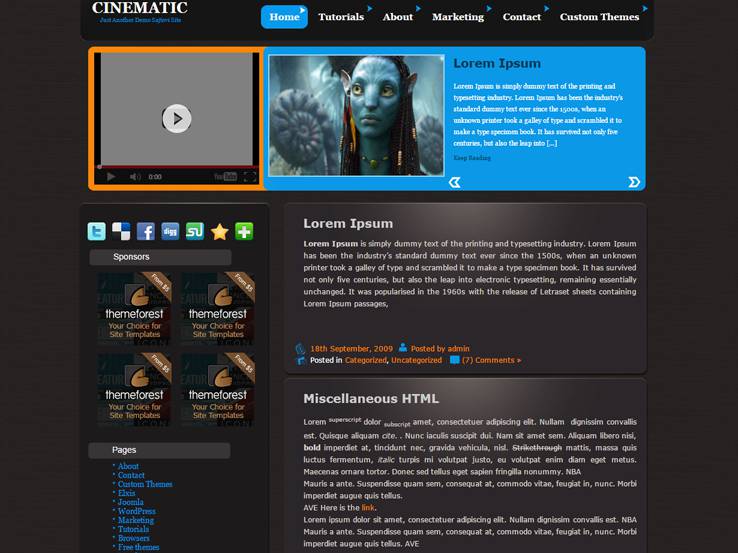The image size is (738, 553).
Task: Open WordPress in the Pages list
Action: [136, 511]
